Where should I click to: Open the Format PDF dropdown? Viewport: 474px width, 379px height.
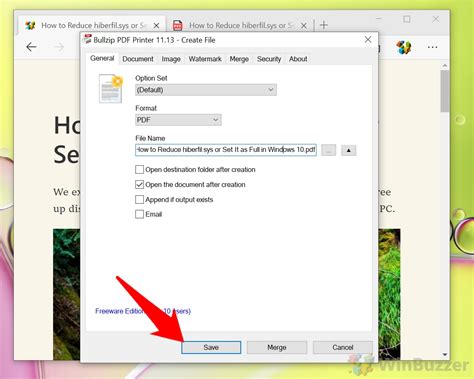coord(178,120)
